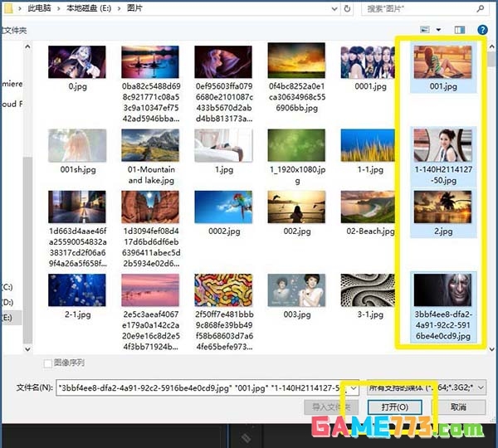The width and height of the screenshot is (498, 448).
Task: Expand address bar history dropdown
Action: [x=334, y=9]
